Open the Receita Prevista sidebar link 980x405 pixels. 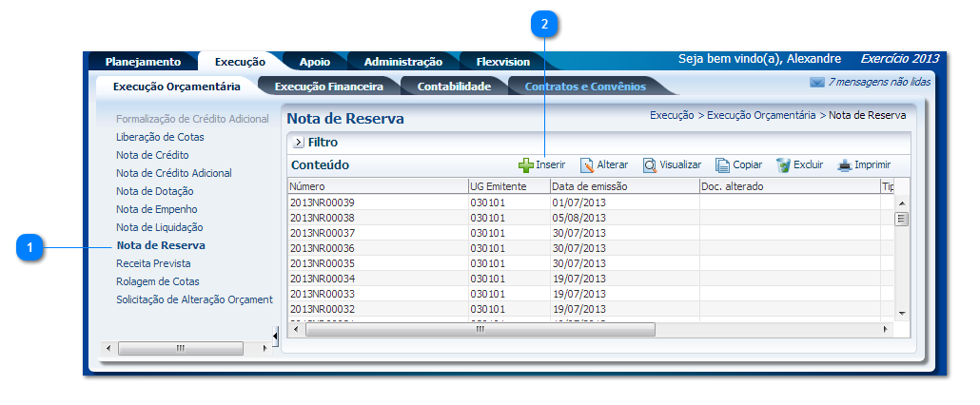point(153,263)
